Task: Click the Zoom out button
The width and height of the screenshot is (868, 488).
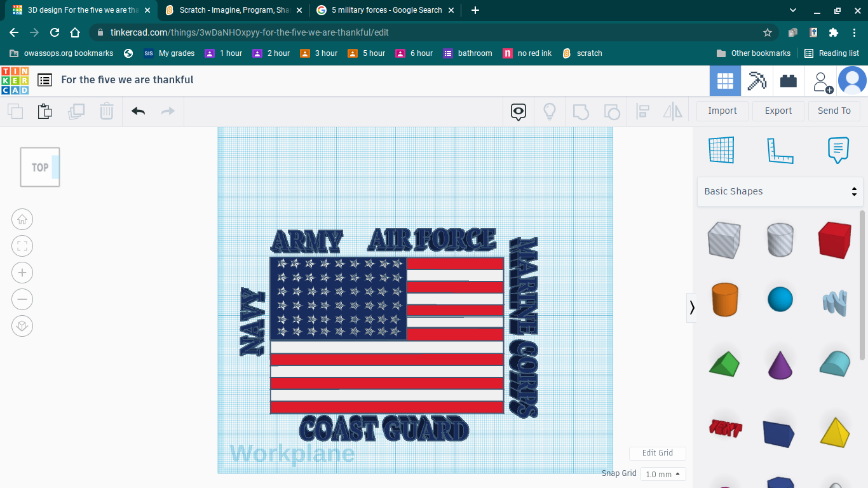Action: [22, 300]
